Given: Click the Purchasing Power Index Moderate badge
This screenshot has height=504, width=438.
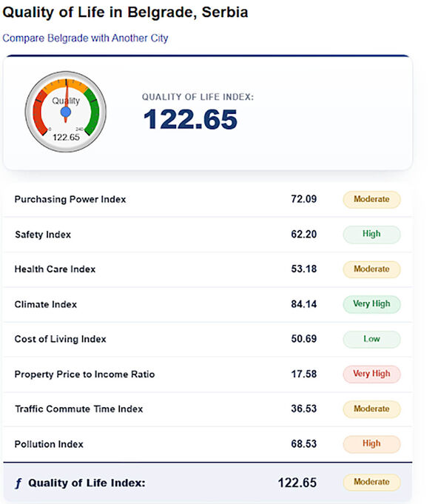Looking at the screenshot, I should (372, 199).
